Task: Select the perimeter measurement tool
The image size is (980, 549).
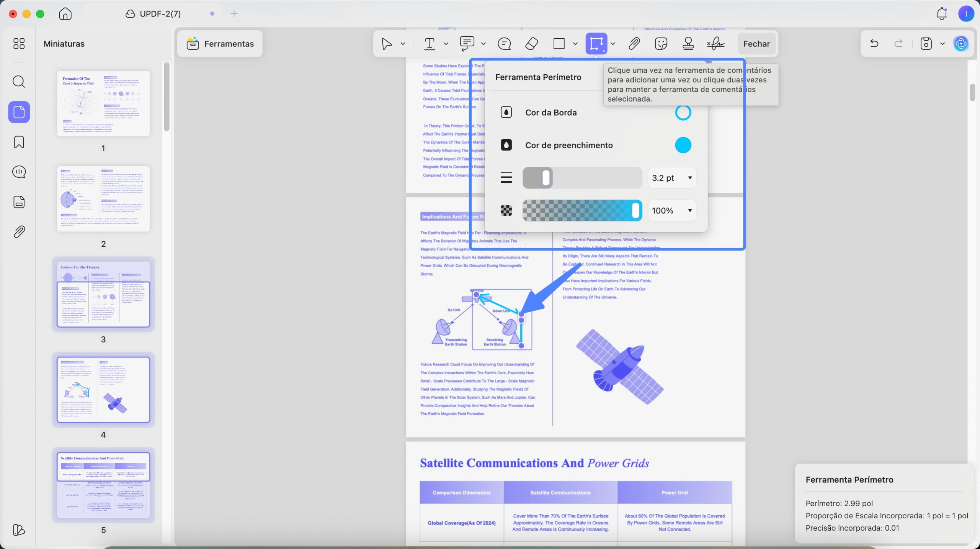Action: pyautogui.click(x=596, y=44)
